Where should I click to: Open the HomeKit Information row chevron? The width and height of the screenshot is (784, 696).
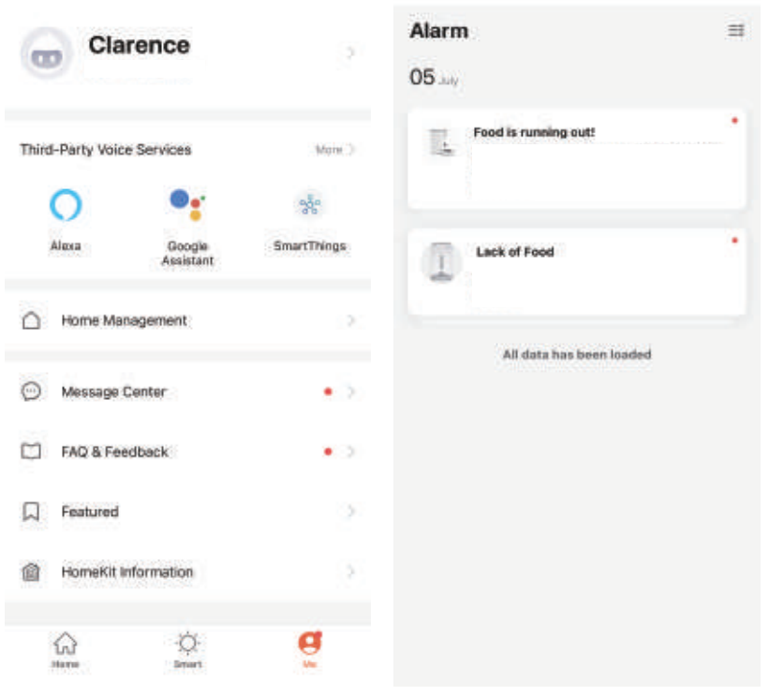(x=351, y=571)
